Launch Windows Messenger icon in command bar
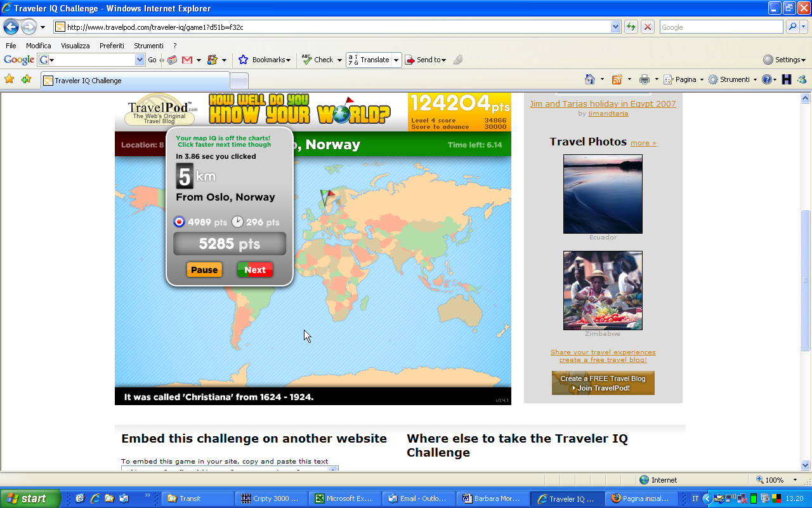 coord(802,79)
